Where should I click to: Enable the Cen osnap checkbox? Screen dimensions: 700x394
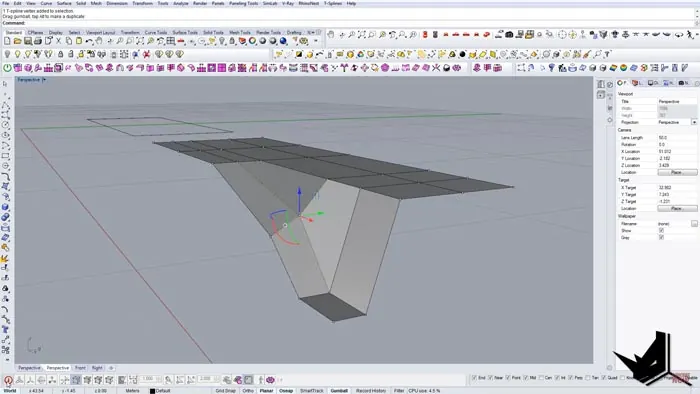point(541,378)
